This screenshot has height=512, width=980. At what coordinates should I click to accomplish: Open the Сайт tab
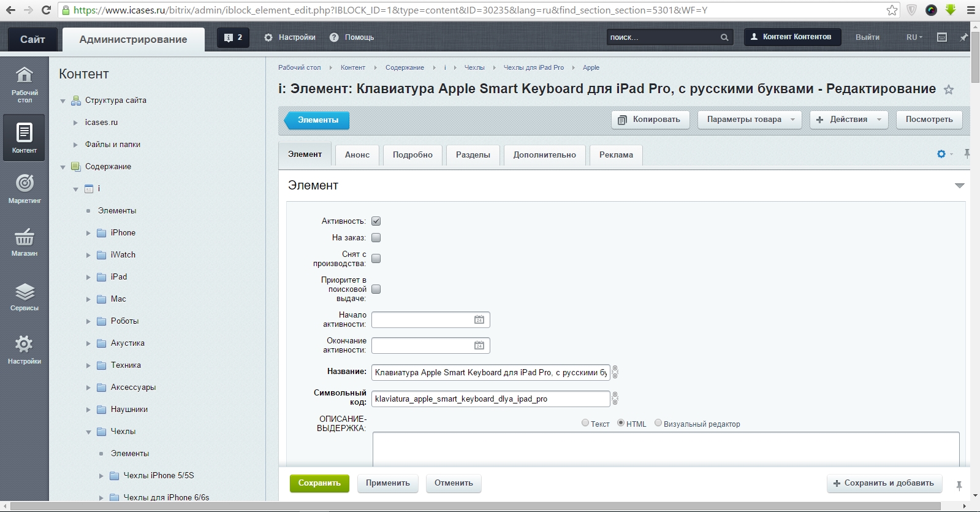click(32, 39)
